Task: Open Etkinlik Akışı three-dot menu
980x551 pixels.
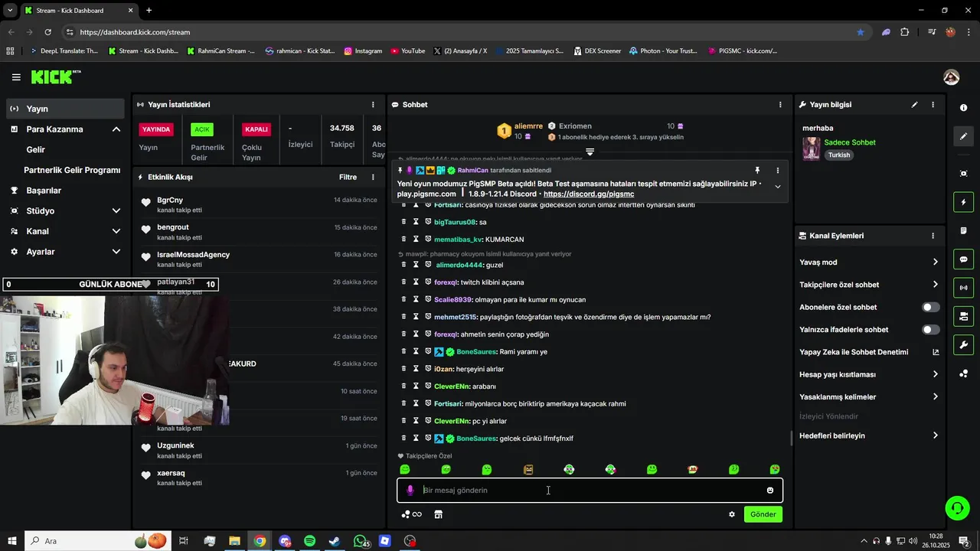Action: (x=373, y=177)
